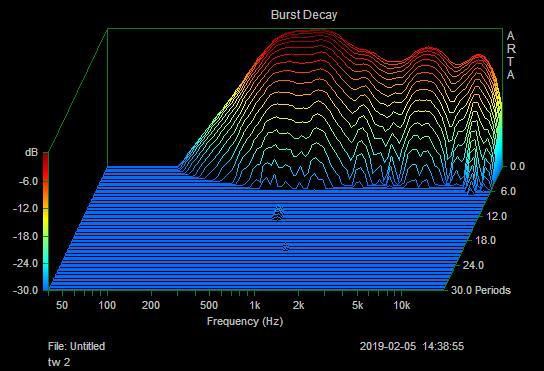
Task: Click the 12.0 periods axis label
Action: tap(496, 216)
